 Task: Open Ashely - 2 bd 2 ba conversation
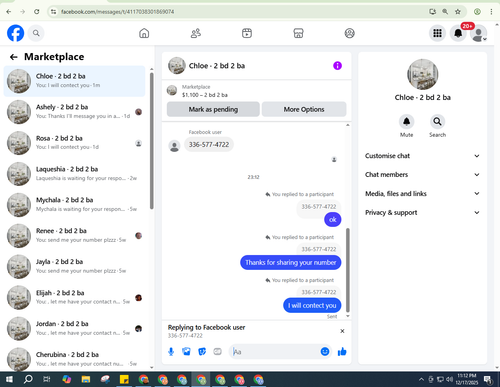point(74,112)
